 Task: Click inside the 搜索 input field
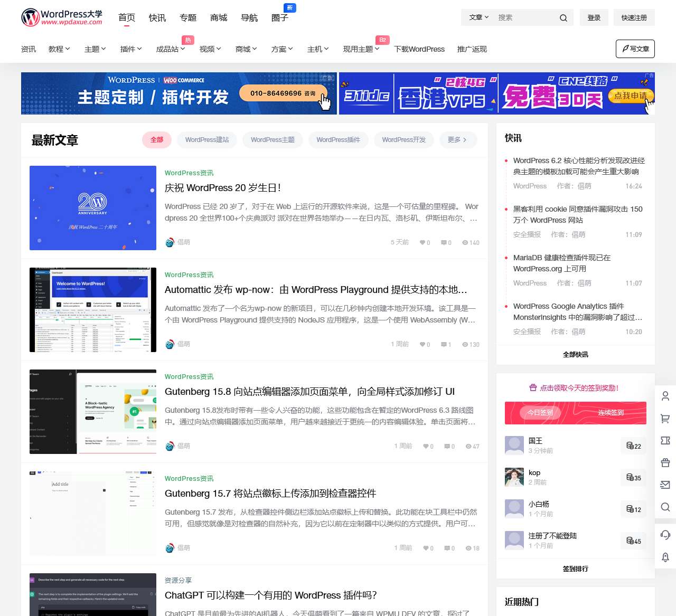(x=525, y=17)
